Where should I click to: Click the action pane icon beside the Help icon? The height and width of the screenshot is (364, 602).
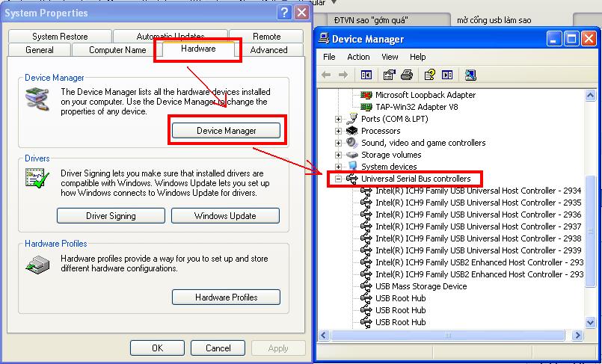[x=447, y=75]
